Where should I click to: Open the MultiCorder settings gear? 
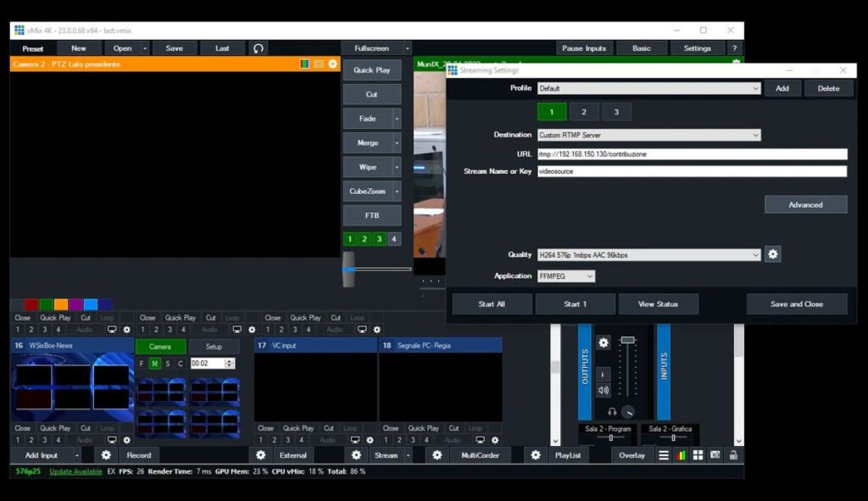coord(437,455)
